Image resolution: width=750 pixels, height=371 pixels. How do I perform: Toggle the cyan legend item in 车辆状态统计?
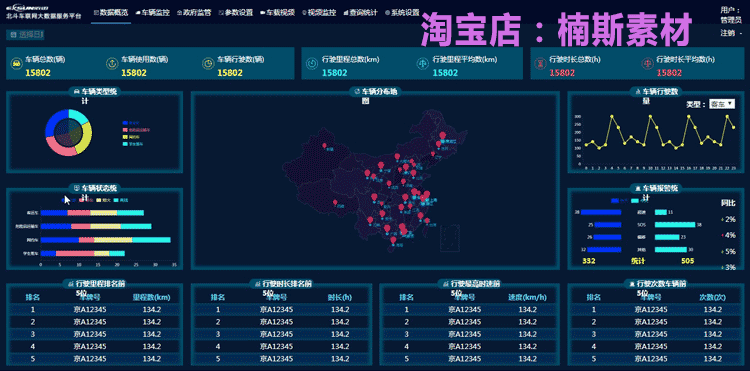[x=122, y=200]
